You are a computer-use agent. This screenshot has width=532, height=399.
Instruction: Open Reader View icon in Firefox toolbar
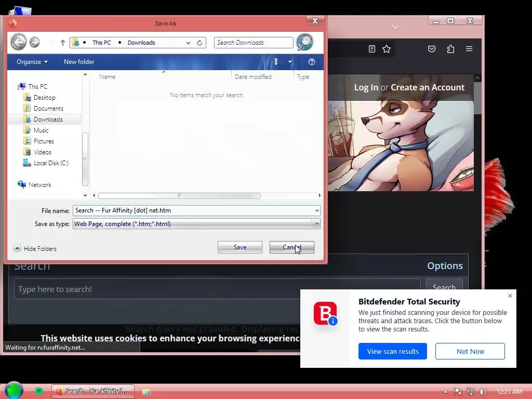tap(372, 49)
